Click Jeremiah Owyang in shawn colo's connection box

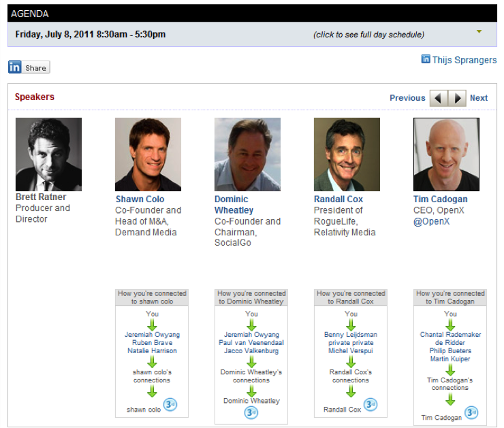coord(152,335)
